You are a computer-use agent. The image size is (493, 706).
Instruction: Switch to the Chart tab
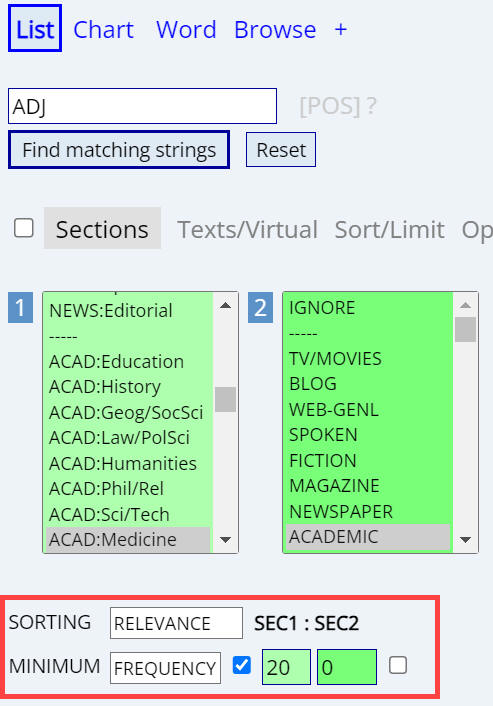coord(104,30)
